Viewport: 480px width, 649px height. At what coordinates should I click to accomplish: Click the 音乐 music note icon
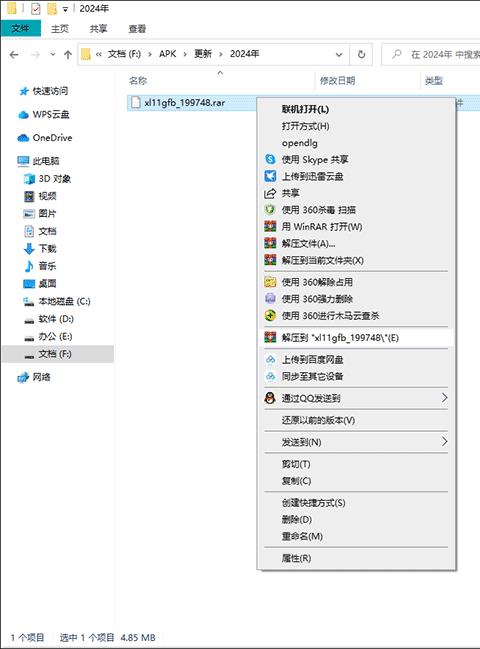tap(29, 266)
